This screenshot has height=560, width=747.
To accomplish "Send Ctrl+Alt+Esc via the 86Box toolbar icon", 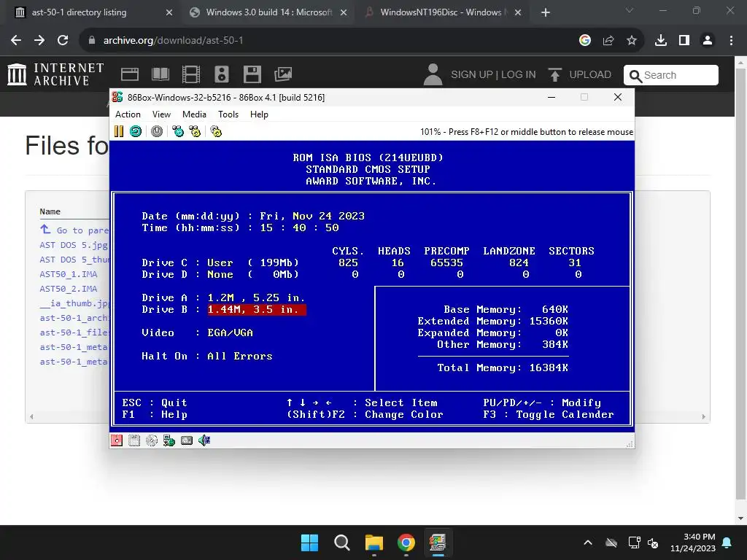I will (x=195, y=131).
